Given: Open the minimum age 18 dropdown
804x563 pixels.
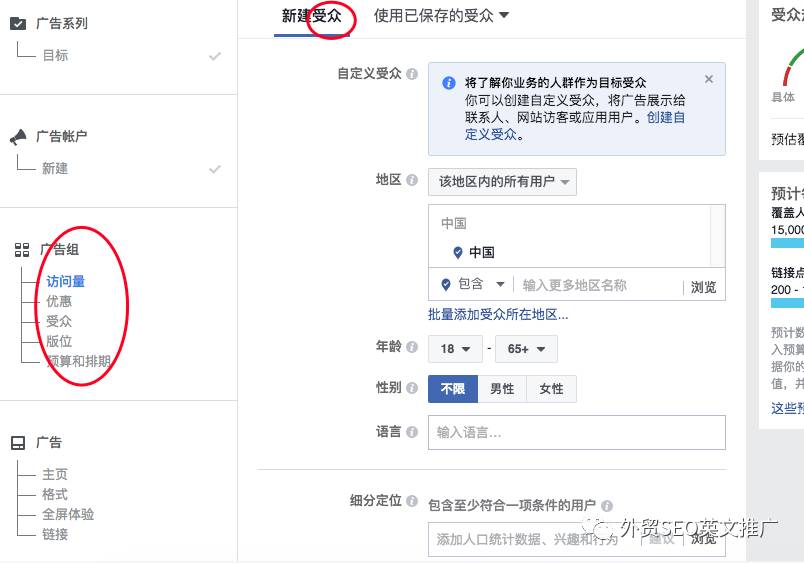Looking at the screenshot, I should tap(455, 349).
